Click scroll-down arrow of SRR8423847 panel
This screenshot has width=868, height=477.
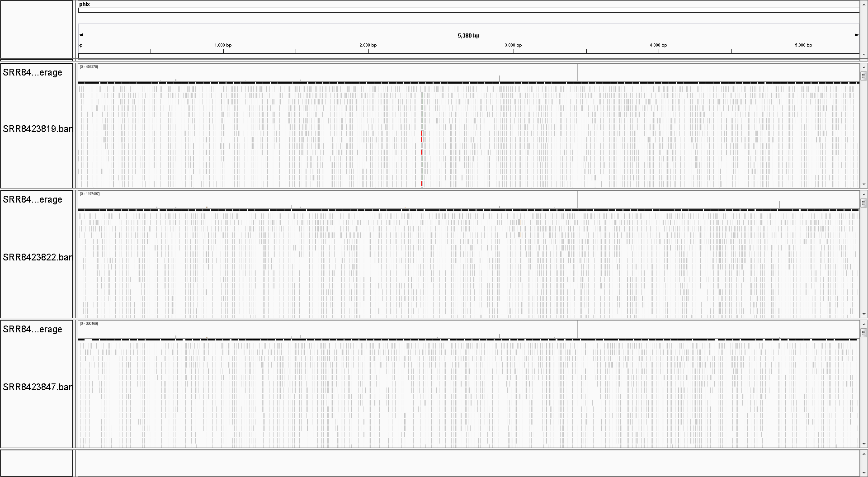(x=864, y=444)
